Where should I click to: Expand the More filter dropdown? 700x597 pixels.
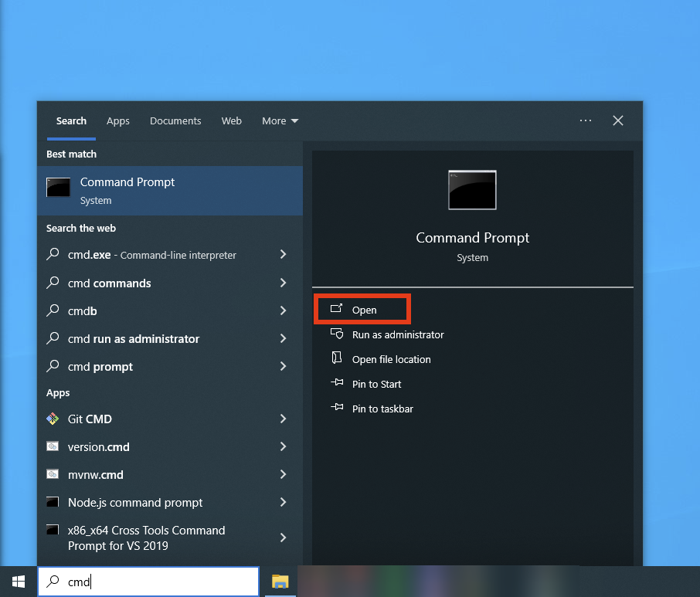pyautogui.click(x=280, y=121)
